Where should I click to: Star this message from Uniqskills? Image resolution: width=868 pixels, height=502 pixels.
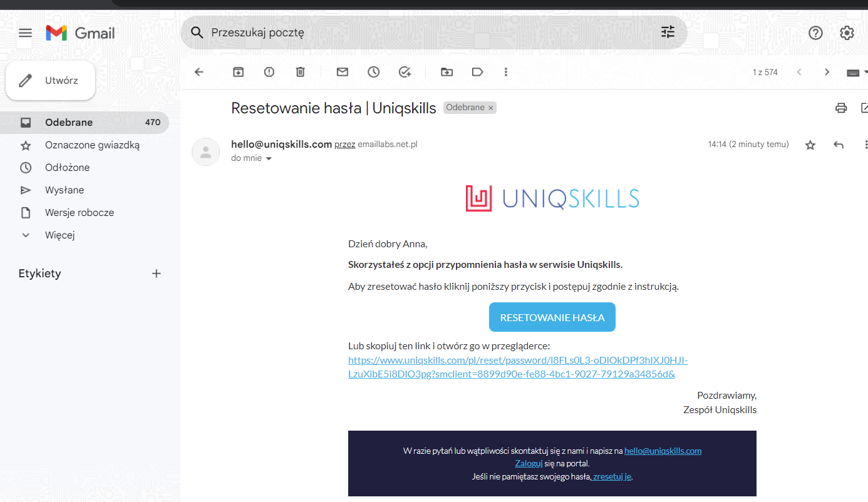[810, 145]
